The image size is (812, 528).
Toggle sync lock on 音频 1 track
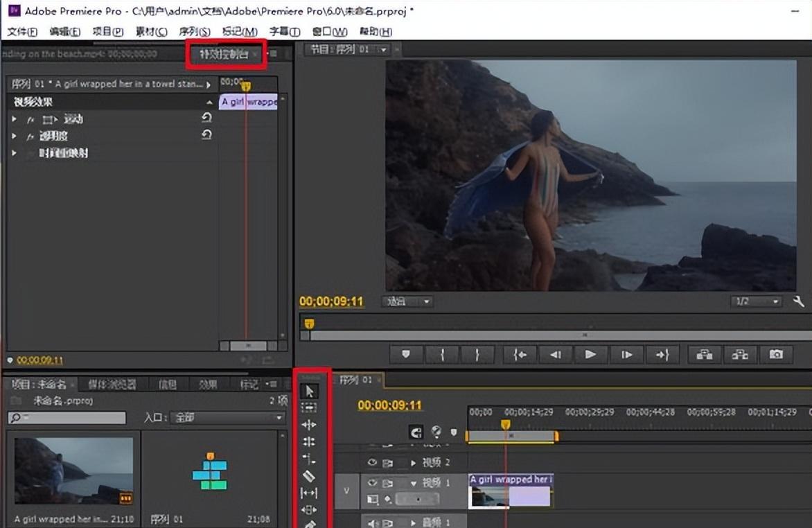387,523
